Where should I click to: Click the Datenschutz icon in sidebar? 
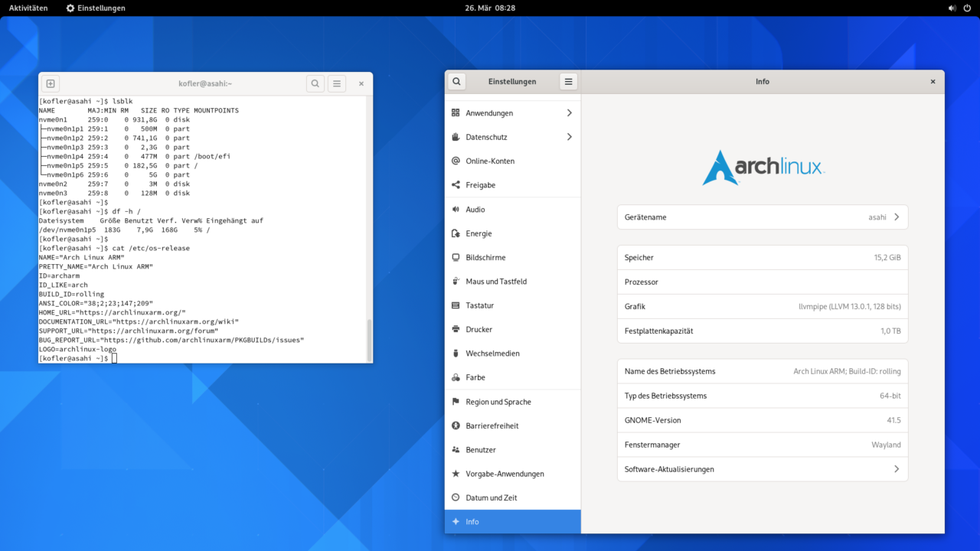coord(456,137)
